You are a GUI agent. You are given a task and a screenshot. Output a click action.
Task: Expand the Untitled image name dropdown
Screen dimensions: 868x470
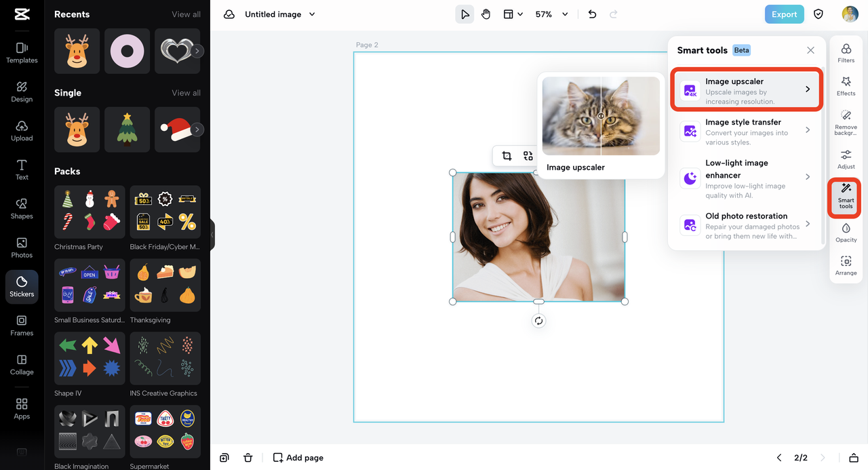tap(312, 14)
